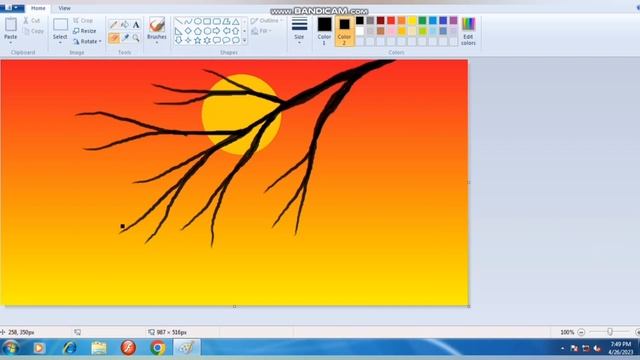This screenshot has height=360, width=640.
Task: Choose the Four-point star shape
Action: coord(188,40)
